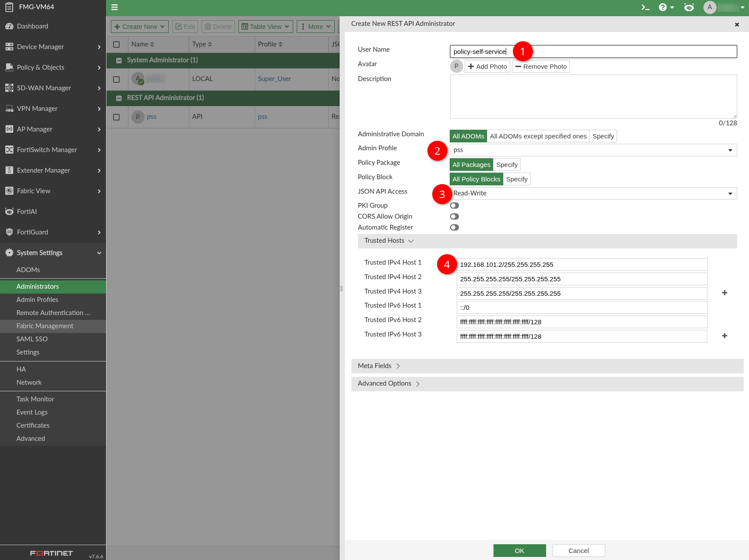Open the JSON API Access dropdown

pos(593,193)
